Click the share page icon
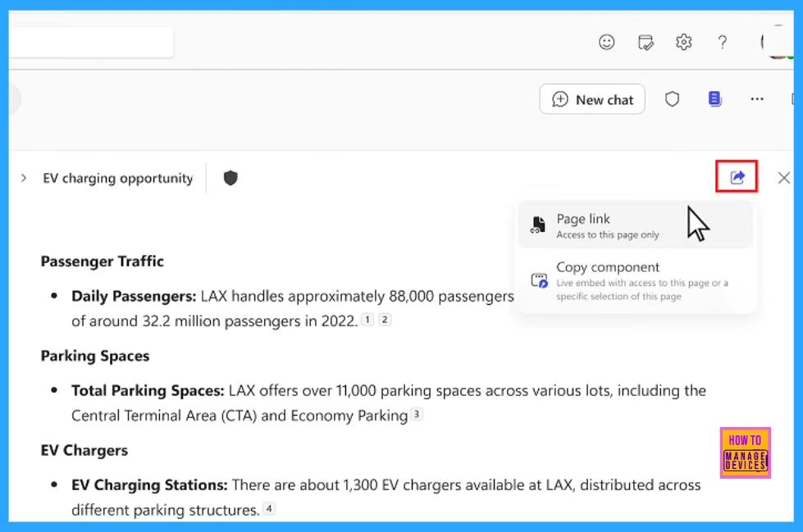The height and width of the screenshot is (532, 803). (737, 177)
